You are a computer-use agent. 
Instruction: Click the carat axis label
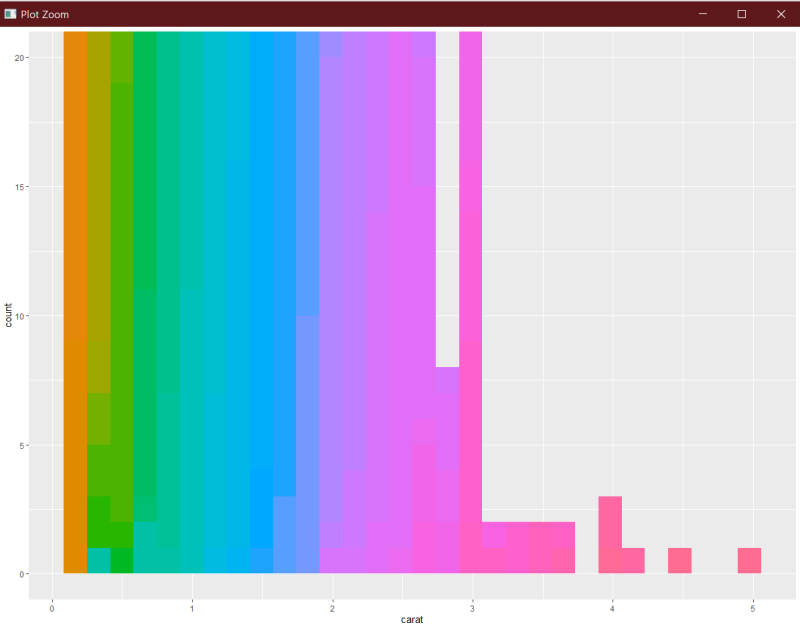click(411, 618)
